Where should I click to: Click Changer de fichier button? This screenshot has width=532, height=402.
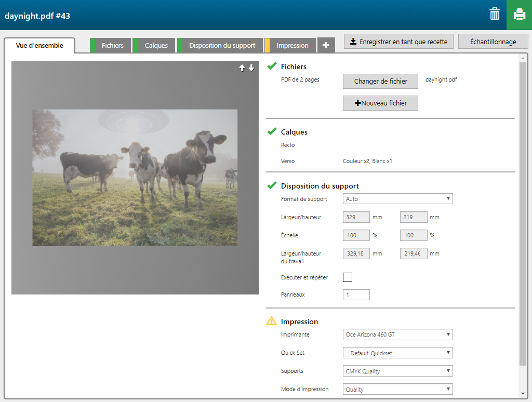(x=380, y=82)
